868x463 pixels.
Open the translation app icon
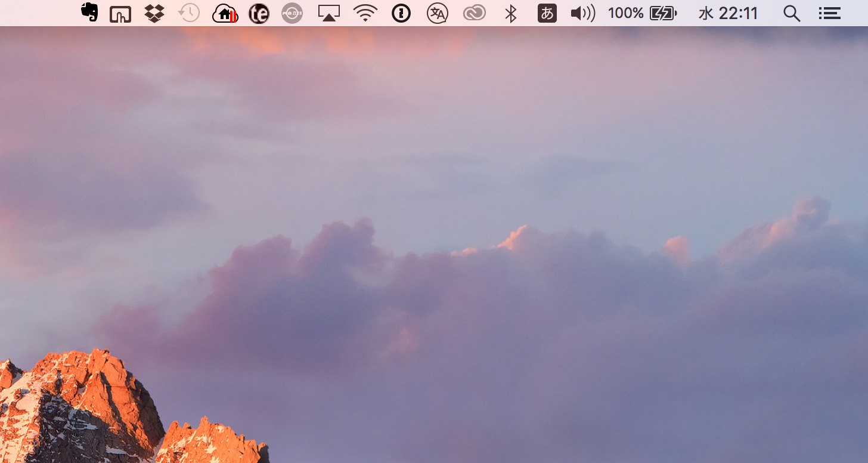(x=438, y=13)
